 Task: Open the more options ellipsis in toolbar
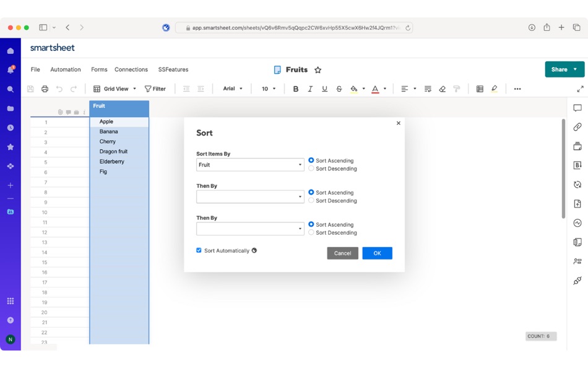(x=517, y=89)
